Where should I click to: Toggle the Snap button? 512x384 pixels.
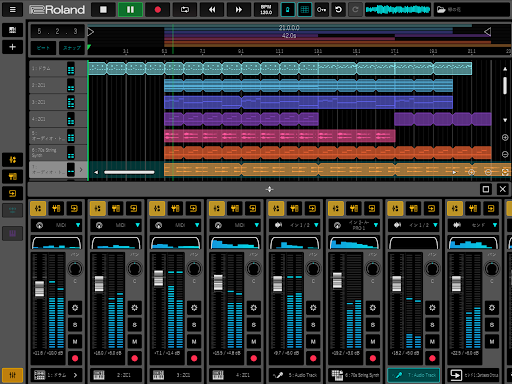[x=72, y=48]
